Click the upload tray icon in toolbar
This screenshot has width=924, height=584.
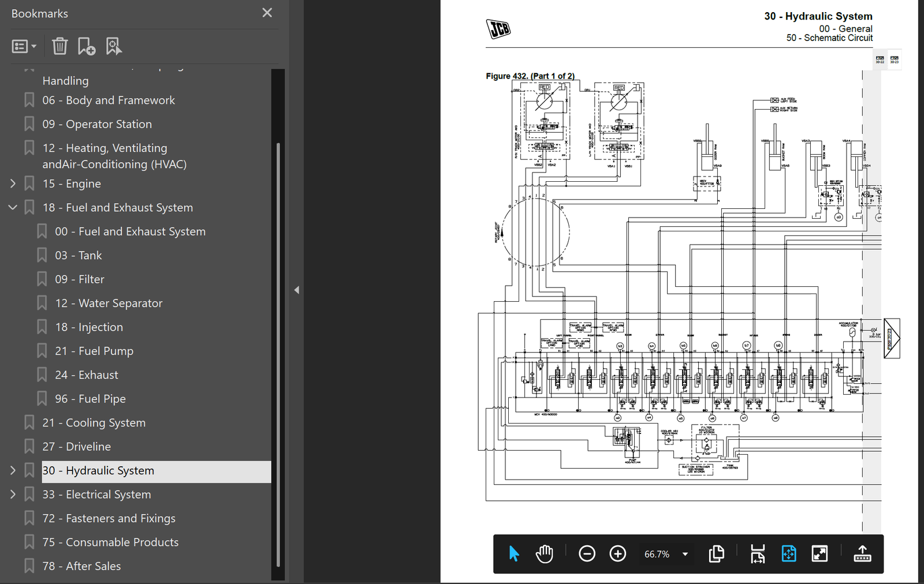coord(862,554)
